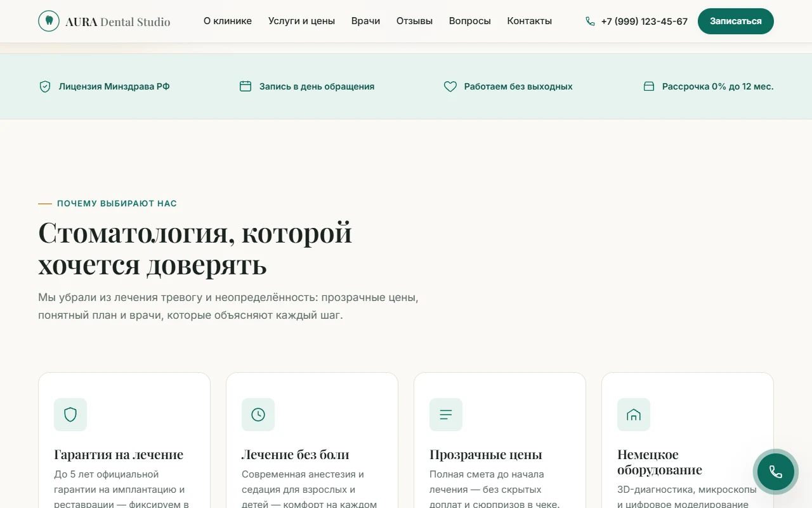Click the shield icon next to Лицензия Минздрава РФ
Image resolution: width=812 pixels, height=508 pixels.
click(x=45, y=86)
